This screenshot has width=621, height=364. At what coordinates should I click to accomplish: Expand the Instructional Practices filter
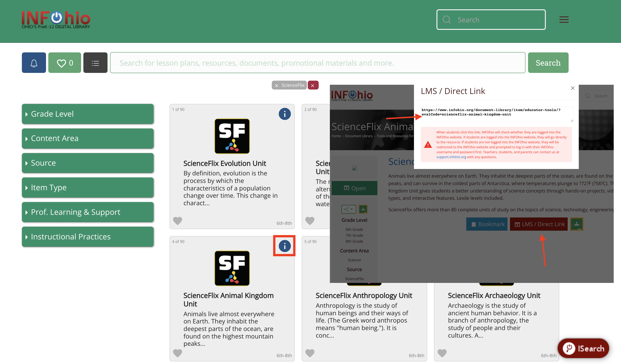(88, 237)
